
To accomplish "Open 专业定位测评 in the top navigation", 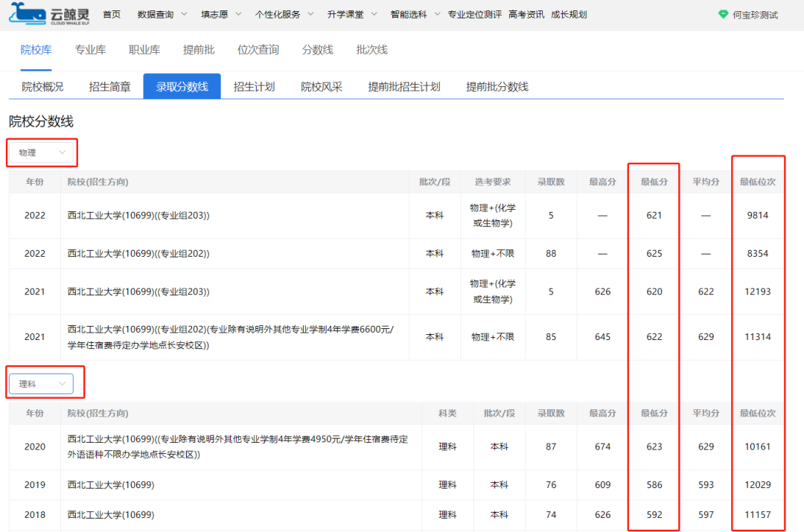I will tap(475, 14).
